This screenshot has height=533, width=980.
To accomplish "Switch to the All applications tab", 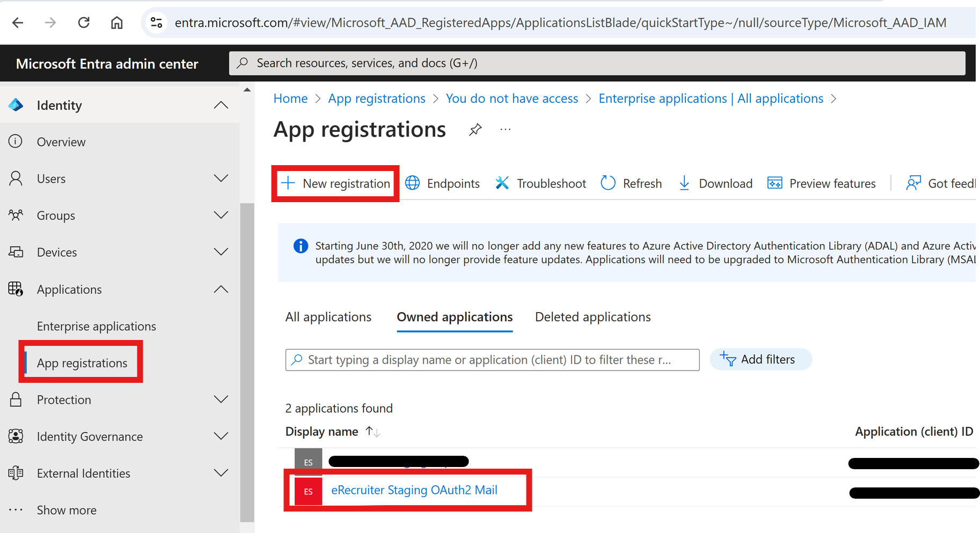I will click(328, 317).
